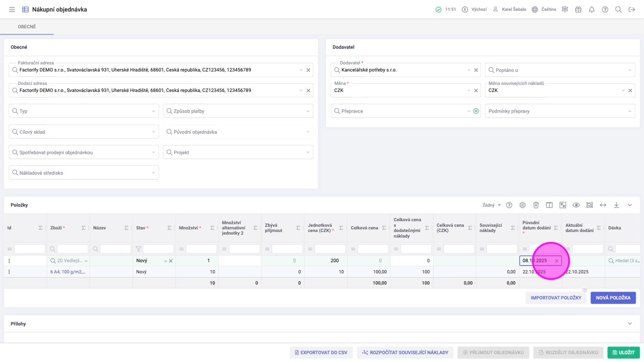Viewport: 644px width, 362px height.
Task: Open the hamburger navigation menu
Action: [11, 10]
